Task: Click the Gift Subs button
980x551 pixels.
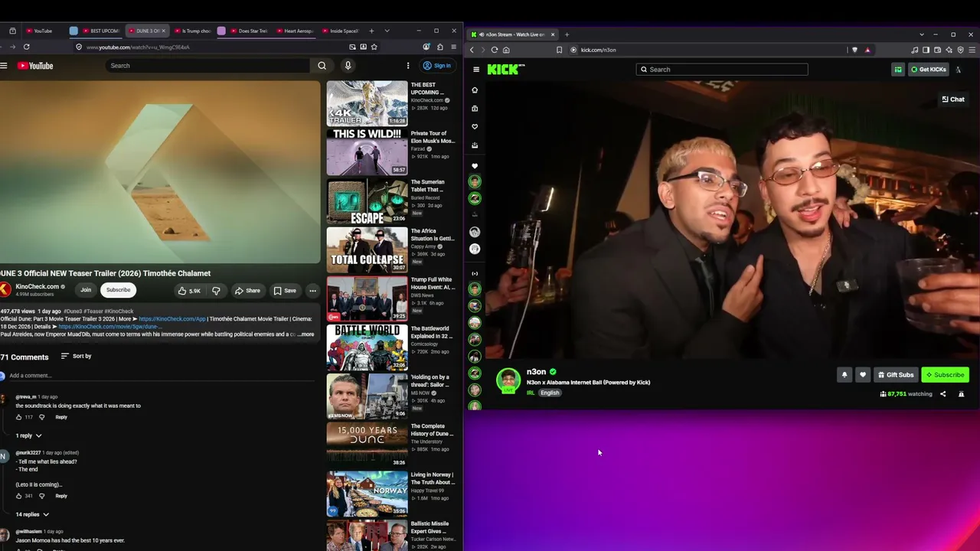Action: click(x=896, y=375)
